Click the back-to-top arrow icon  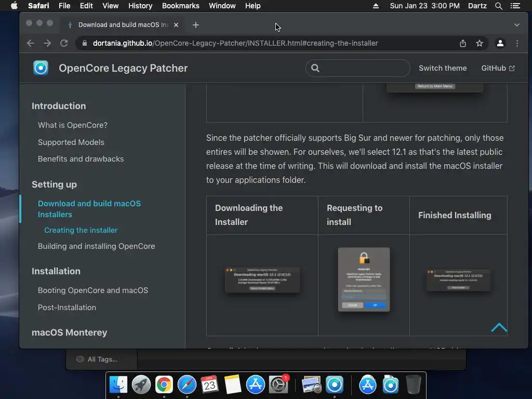tap(499, 327)
